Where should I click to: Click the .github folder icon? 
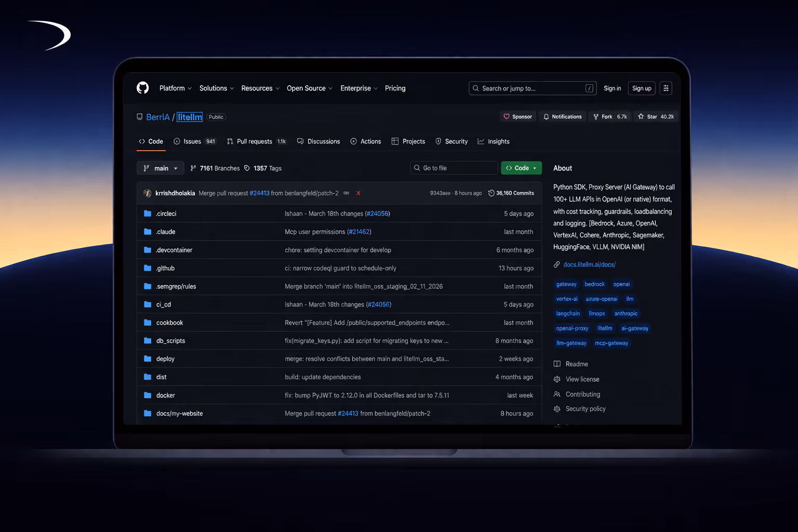pyautogui.click(x=147, y=268)
